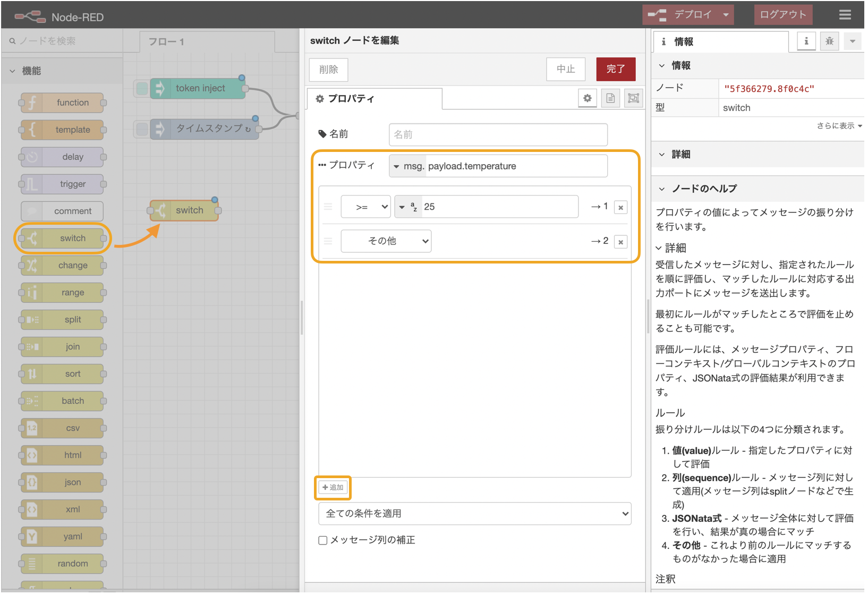Select the yaml node in palette
The image size is (868, 595).
[63, 536]
